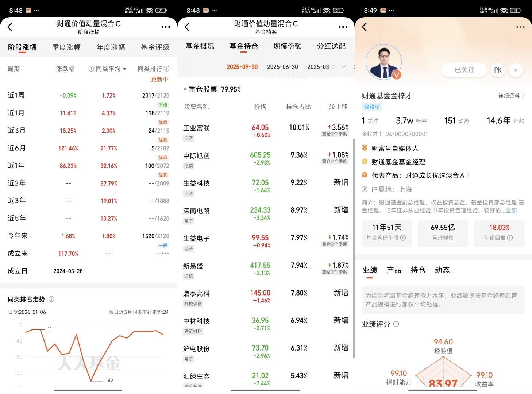This screenshot has width=532, height=394.
Task: Select the 2025-06-30 report date
Action: [x=282, y=67]
